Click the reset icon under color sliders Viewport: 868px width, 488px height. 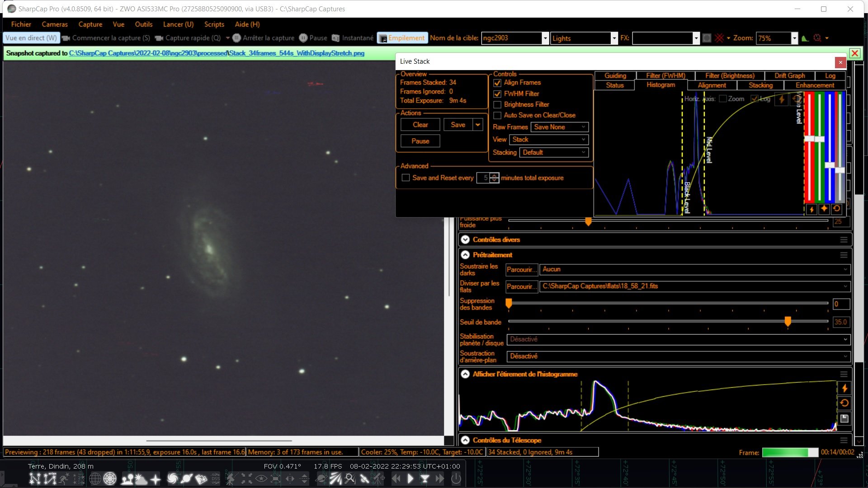coord(836,209)
